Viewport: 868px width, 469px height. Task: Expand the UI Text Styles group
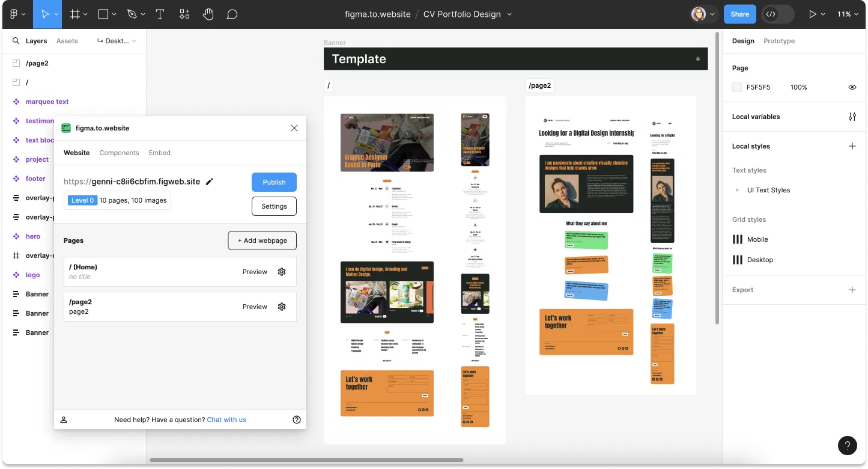[x=738, y=190]
